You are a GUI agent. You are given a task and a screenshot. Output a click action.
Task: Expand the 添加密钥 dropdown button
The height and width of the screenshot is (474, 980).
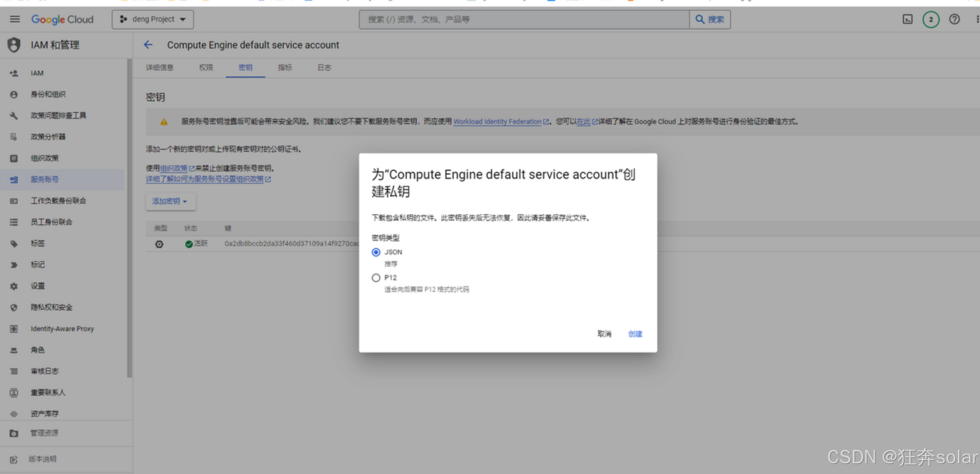pyautogui.click(x=170, y=201)
